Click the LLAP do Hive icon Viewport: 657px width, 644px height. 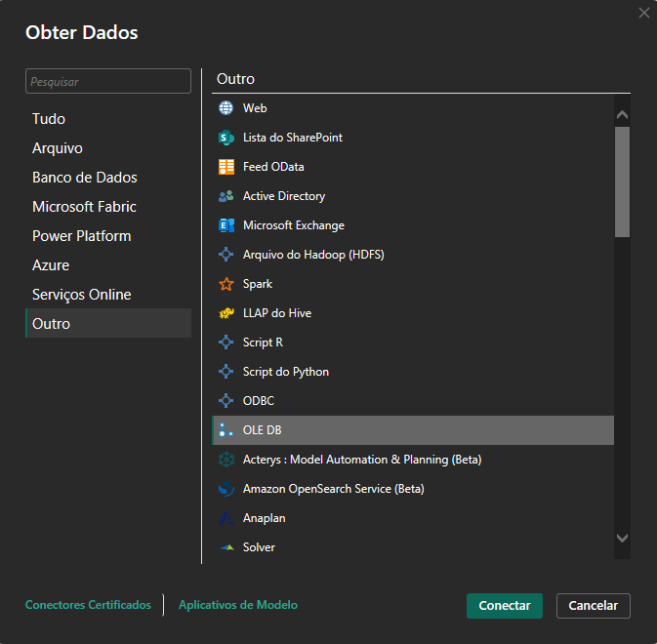[x=226, y=313]
